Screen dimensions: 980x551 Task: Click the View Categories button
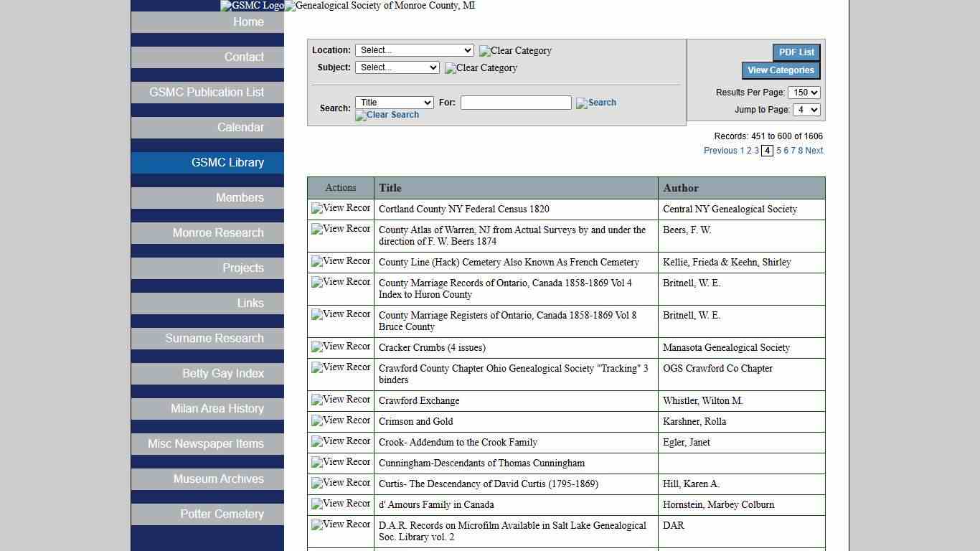point(781,70)
